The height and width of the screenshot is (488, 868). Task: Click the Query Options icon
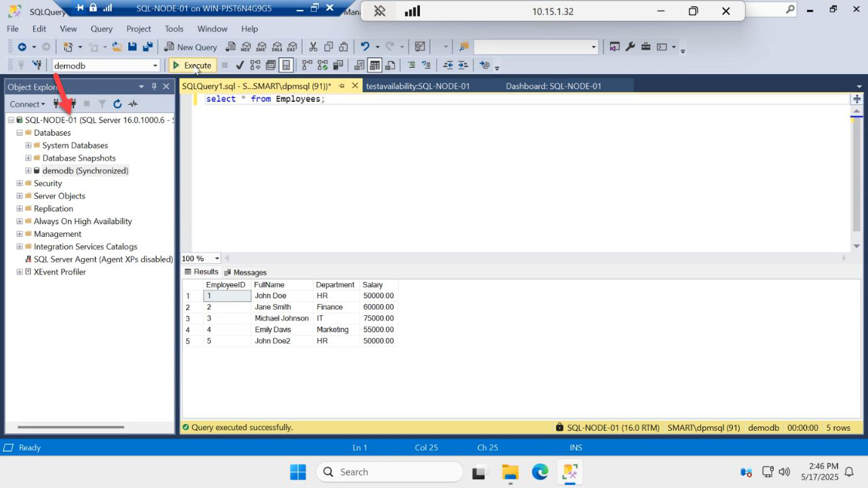(270, 65)
